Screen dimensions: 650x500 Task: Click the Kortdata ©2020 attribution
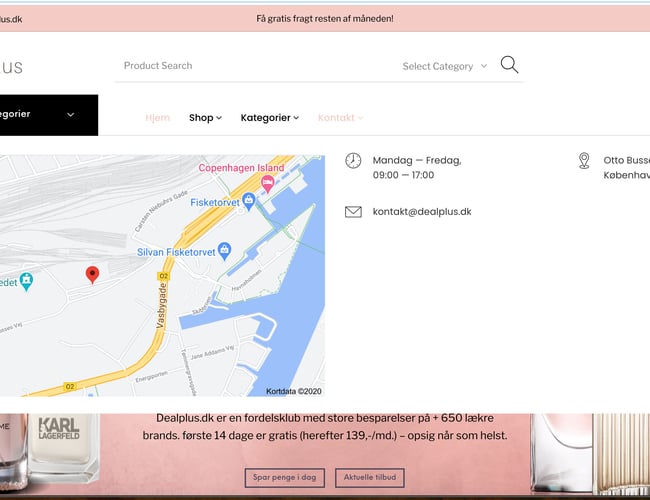point(293,391)
